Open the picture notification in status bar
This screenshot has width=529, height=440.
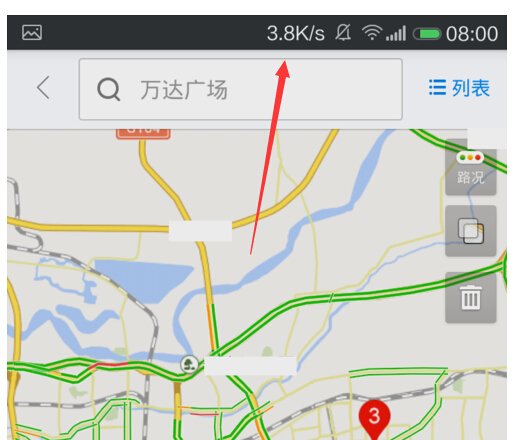click(32, 33)
